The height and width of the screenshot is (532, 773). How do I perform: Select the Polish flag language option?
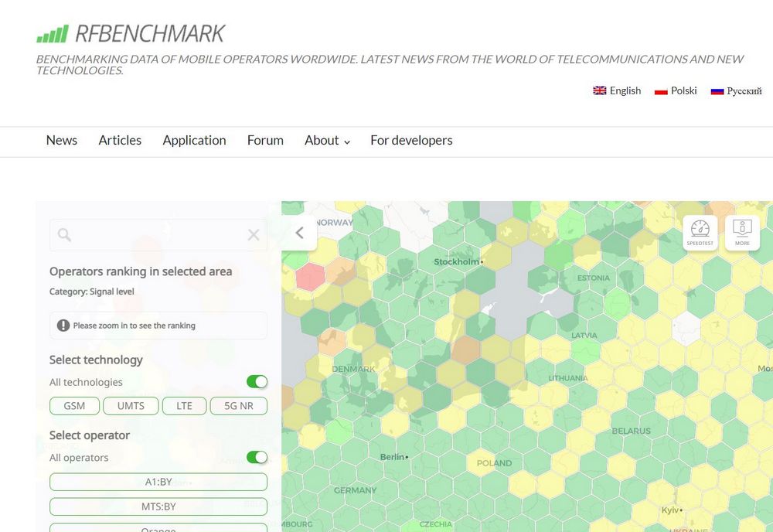point(661,90)
